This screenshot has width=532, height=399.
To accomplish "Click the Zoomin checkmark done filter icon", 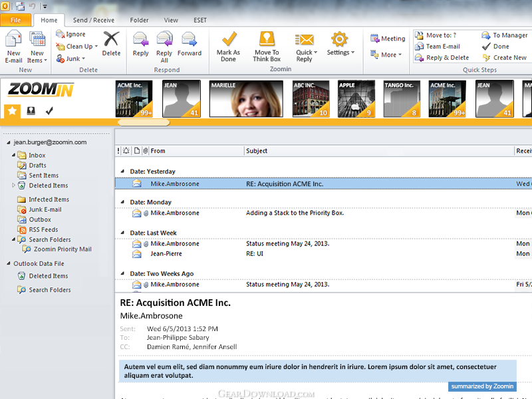I will coord(49,111).
